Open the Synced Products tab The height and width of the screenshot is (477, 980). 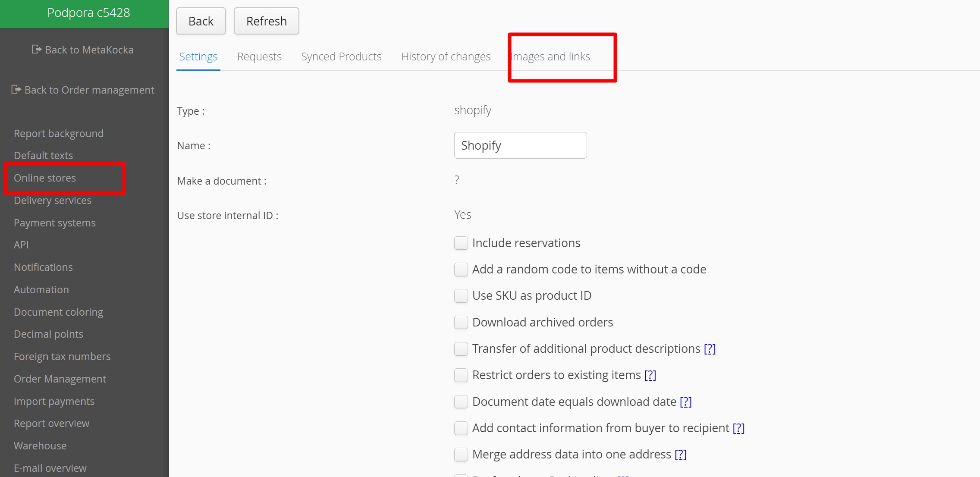pos(341,56)
